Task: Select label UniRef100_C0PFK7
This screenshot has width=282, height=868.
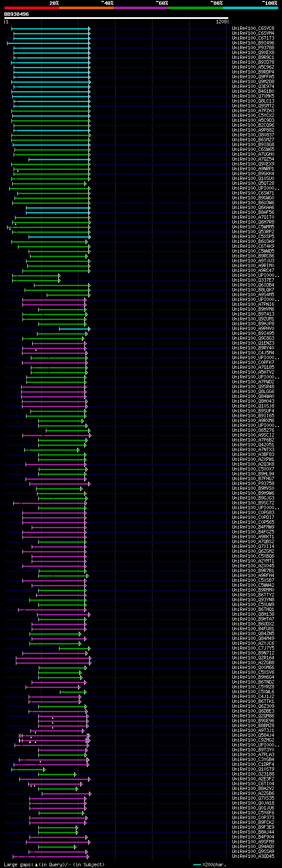Action: tap(253, 362)
